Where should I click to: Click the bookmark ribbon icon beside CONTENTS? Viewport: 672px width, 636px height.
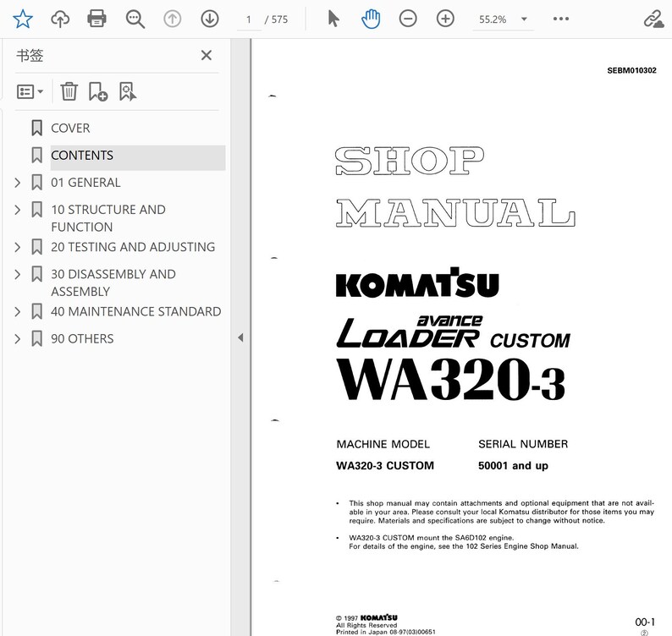coord(37,155)
